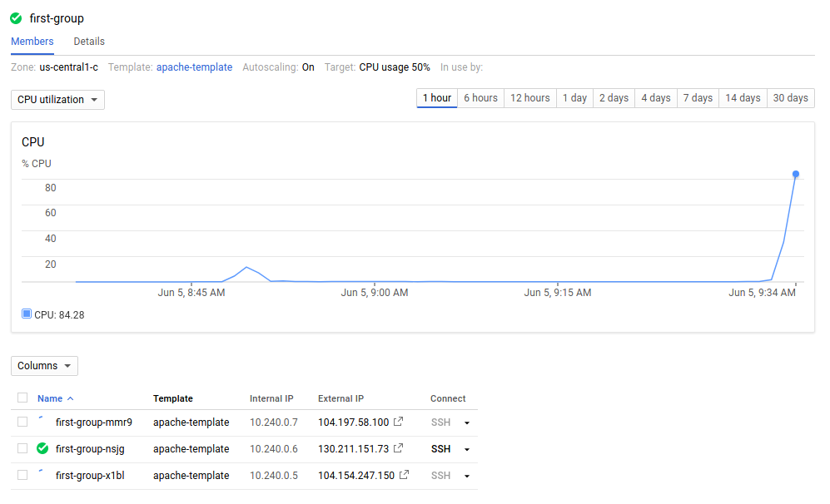830x504 pixels.
Task: Expand the SSH dropdown arrow for first-group-mmr9
Action: click(x=466, y=422)
